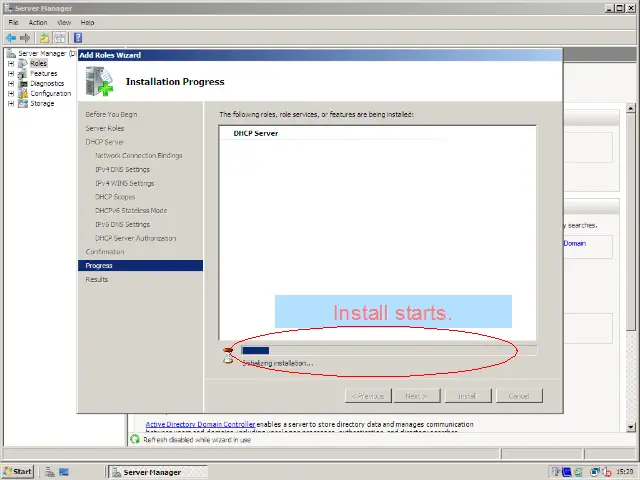Open the Action menu
Screen dimensions: 640x480
pos(38,22)
